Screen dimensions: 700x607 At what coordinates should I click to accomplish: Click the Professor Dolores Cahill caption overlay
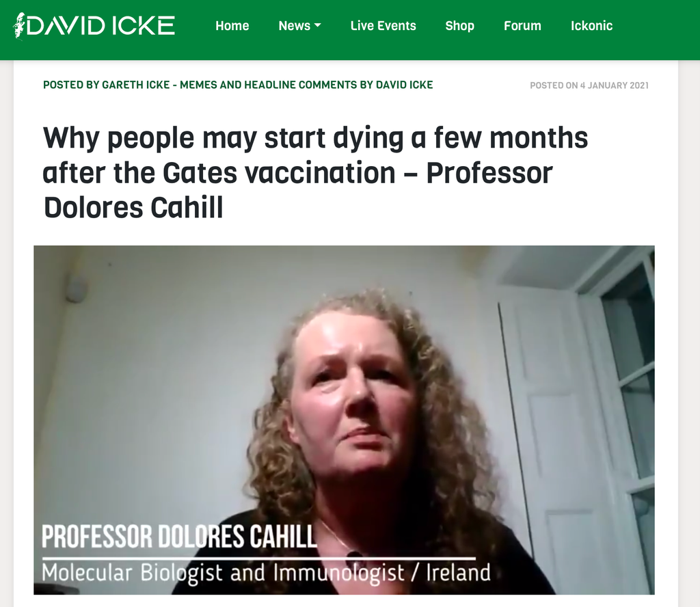click(x=179, y=536)
